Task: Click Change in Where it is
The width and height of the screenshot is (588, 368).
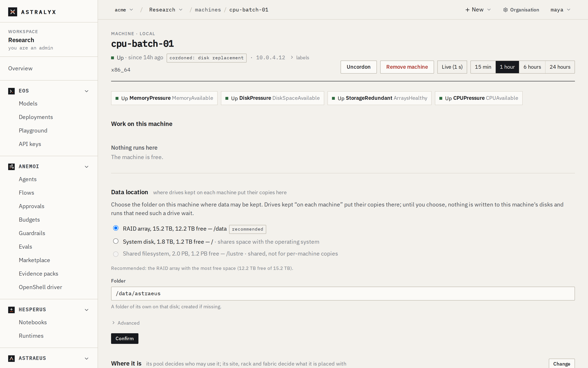Action: click(x=561, y=364)
